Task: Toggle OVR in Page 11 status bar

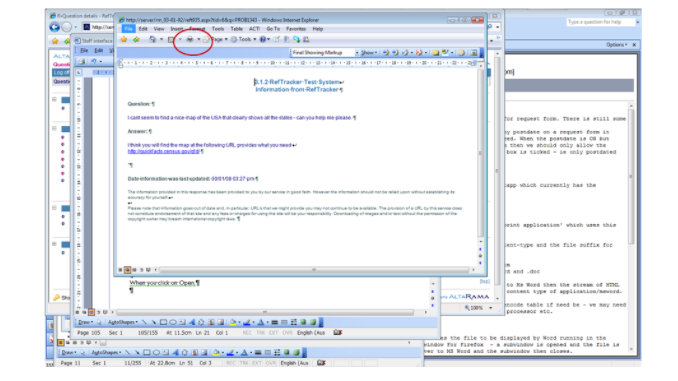Action: click(x=271, y=363)
